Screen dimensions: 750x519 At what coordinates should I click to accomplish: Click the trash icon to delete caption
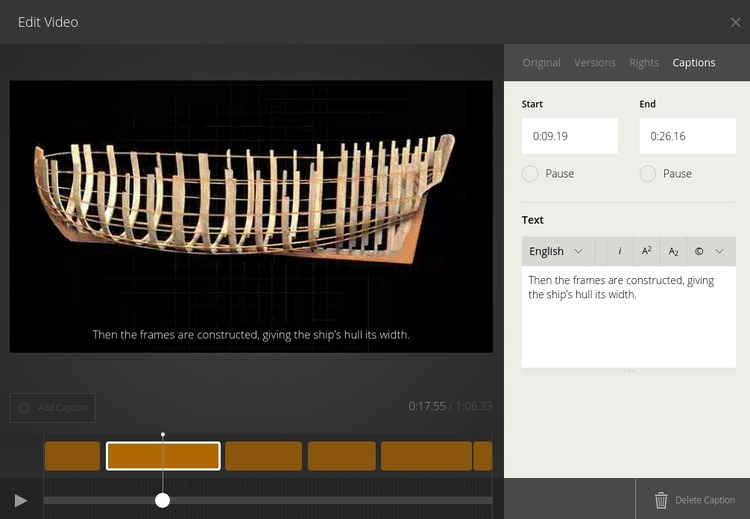tap(661, 500)
